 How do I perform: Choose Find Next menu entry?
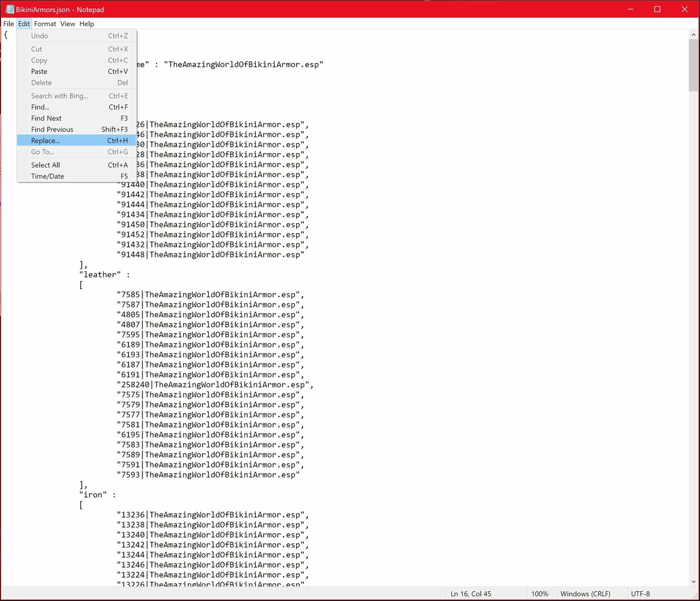(77, 118)
